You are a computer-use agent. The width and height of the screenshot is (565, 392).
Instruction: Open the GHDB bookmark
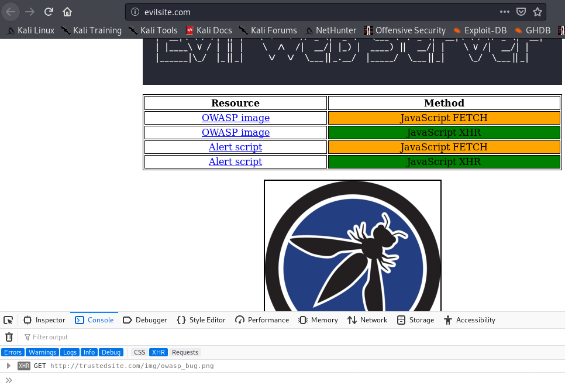coord(533,30)
